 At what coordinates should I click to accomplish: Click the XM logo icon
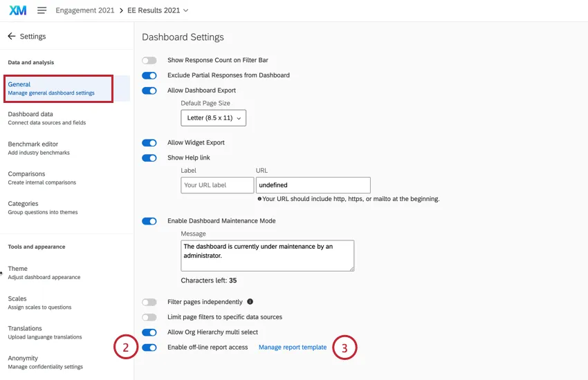tap(17, 10)
